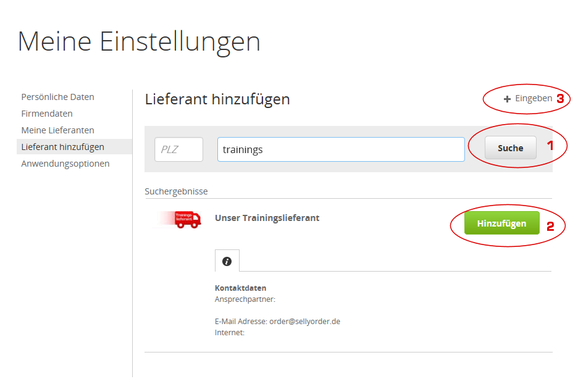Click the Ansprechpartner label

[x=245, y=299]
